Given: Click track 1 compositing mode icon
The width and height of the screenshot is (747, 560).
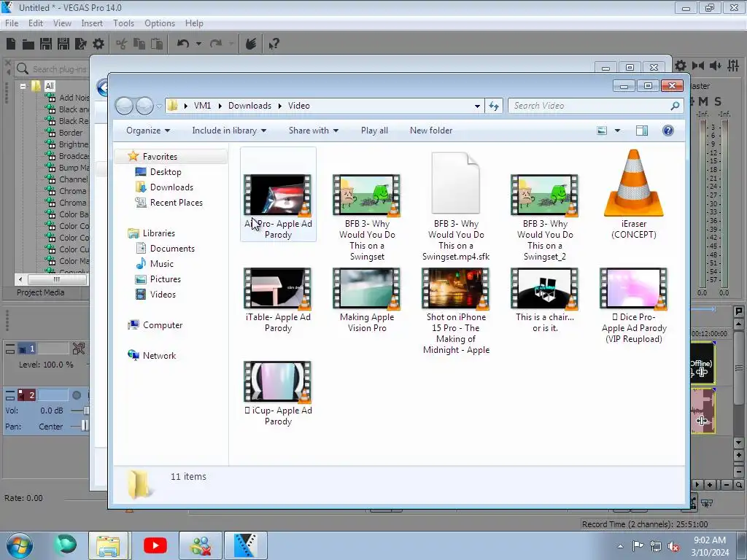Looking at the screenshot, I should (x=79, y=349).
